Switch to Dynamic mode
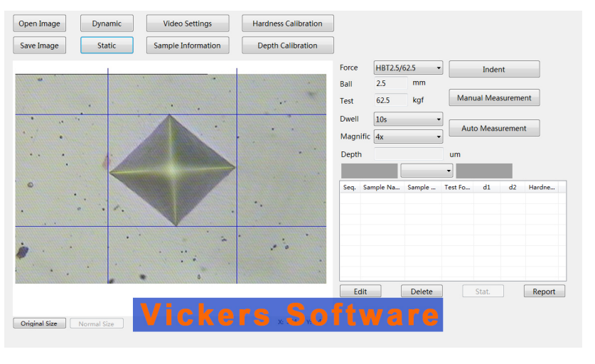Viewport: 595px width, 364px height. pos(107,23)
